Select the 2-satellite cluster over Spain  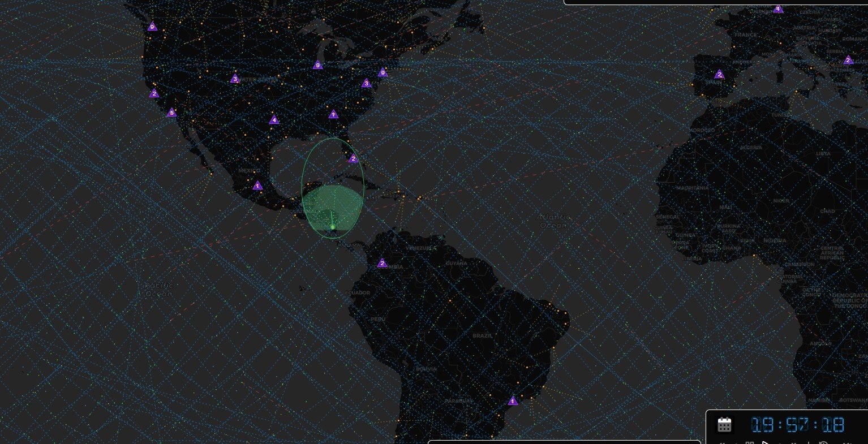(719, 74)
